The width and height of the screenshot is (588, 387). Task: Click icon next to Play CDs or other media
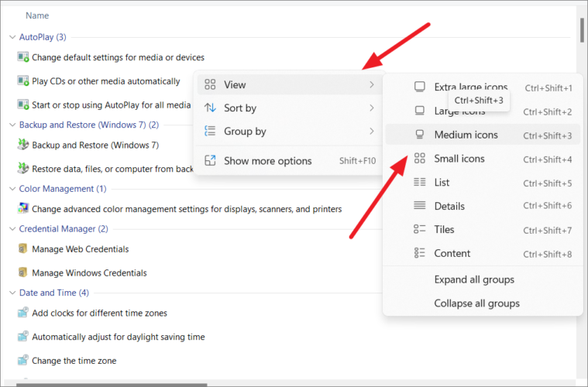tap(23, 81)
